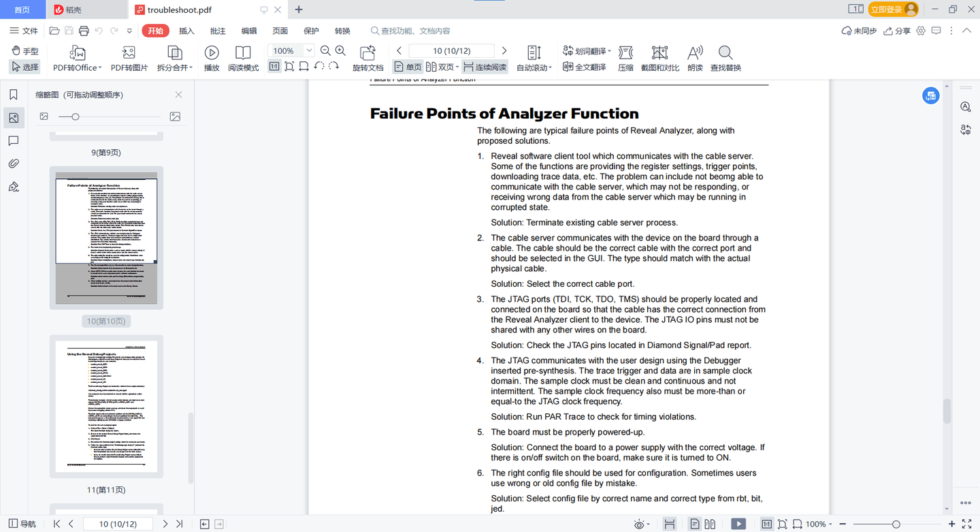
Task: Open the attachments paperclip panel
Action: pos(14,163)
